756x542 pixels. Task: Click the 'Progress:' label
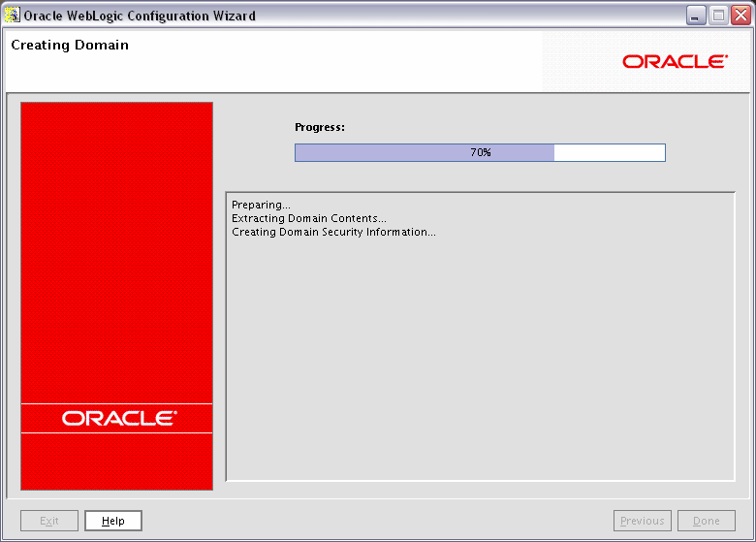coord(320,127)
